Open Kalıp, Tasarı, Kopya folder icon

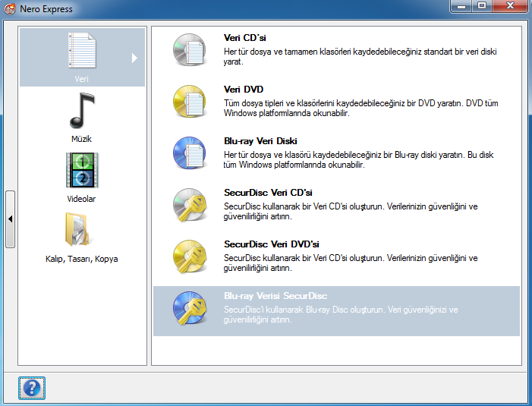(x=81, y=229)
